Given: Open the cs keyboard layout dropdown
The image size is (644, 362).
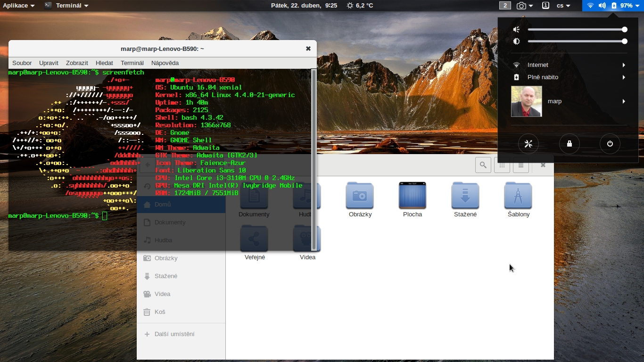Looking at the screenshot, I should click(563, 6).
